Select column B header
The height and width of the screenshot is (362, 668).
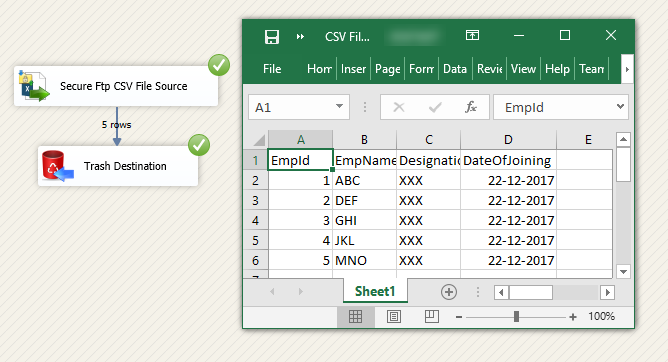[x=364, y=140]
